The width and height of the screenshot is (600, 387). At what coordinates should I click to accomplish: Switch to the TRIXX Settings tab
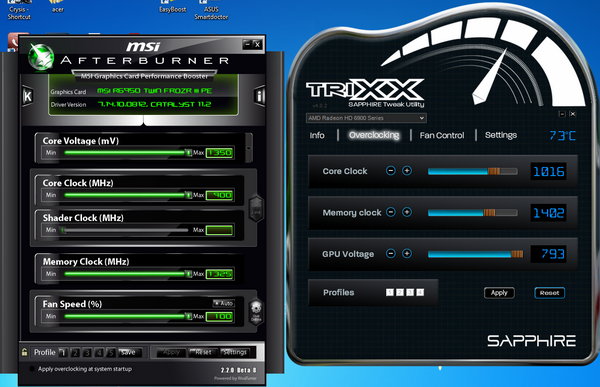501,135
